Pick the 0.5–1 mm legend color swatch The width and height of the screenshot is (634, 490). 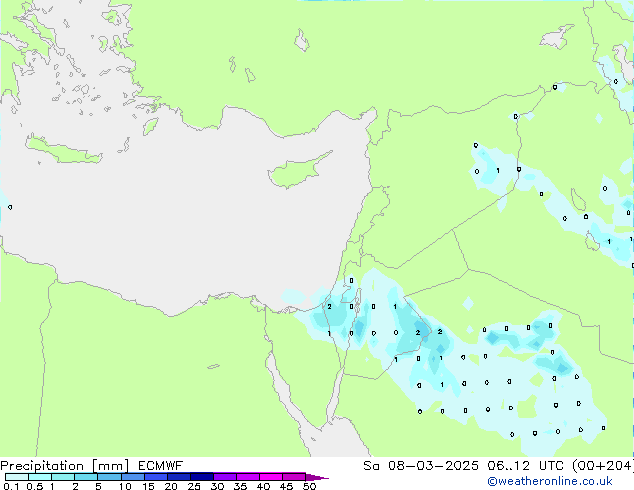(40, 477)
